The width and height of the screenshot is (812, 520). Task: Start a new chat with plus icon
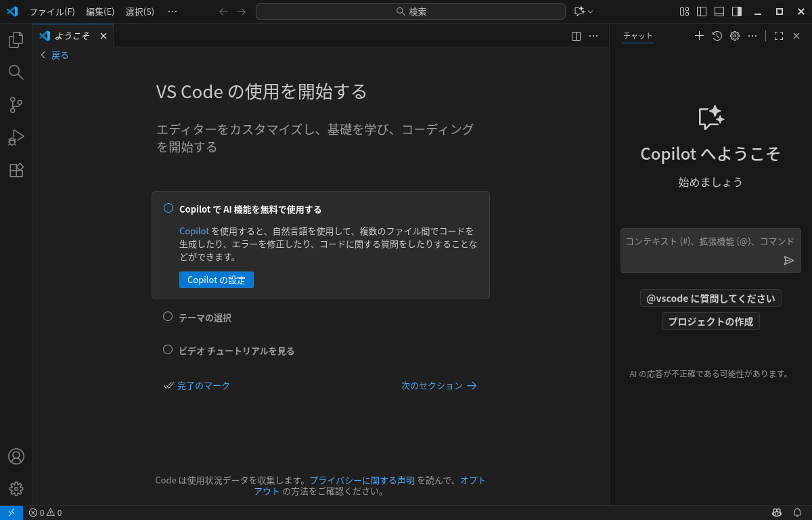point(699,36)
